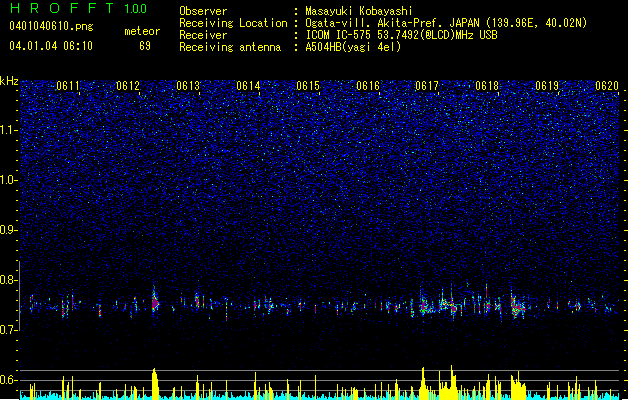Viewport: 629px width, 400px height.
Task: Click the 0.6 kHz axis label
Action: tap(9, 380)
